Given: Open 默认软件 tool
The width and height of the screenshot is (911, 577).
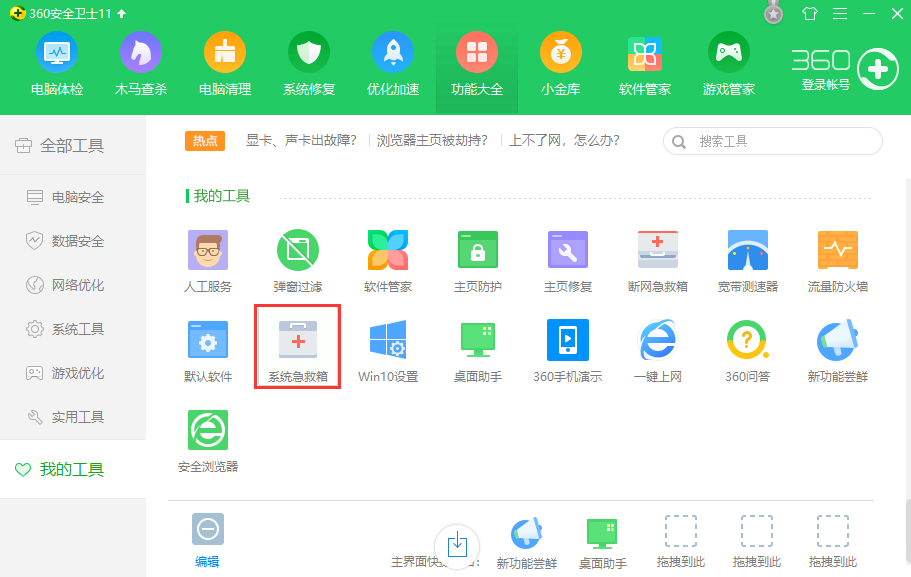Looking at the screenshot, I should pos(208,351).
